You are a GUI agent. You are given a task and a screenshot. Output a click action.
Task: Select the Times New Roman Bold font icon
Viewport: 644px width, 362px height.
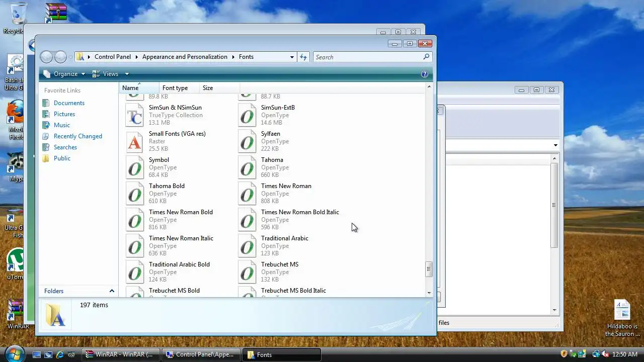[135, 220]
